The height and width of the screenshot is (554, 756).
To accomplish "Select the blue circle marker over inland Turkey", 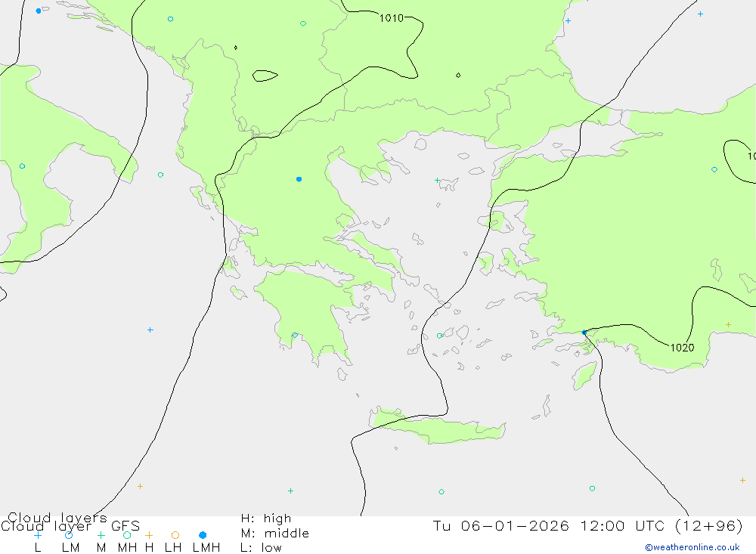I will click(x=714, y=169).
